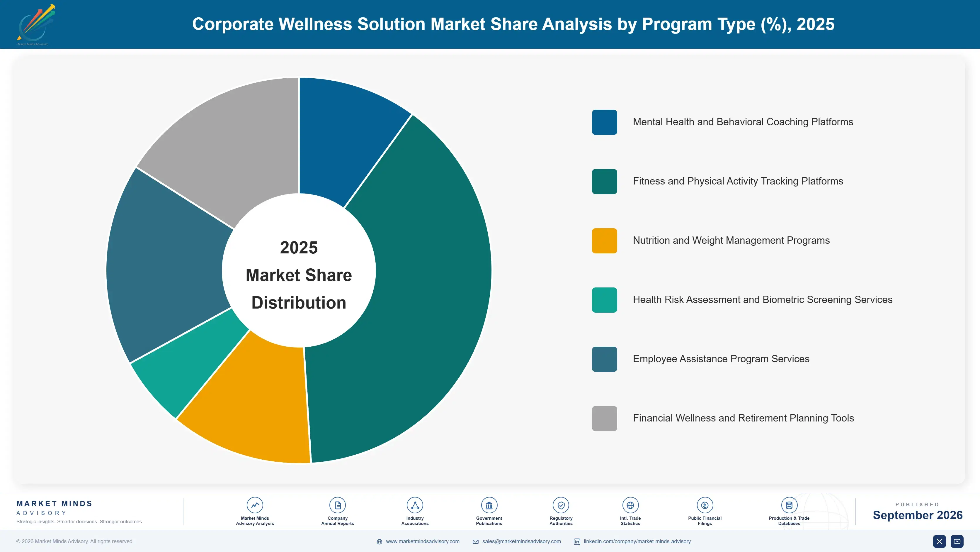This screenshot has width=980, height=552.
Task: Click the Regulatory Authorities shield icon
Action: pyautogui.click(x=561, y=505)
